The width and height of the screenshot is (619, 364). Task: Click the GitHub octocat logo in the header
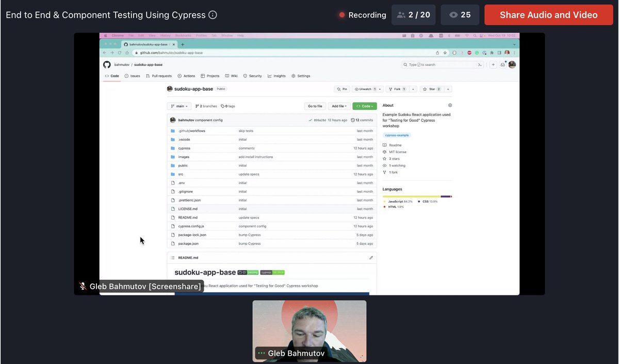click(x=107, y=64)
